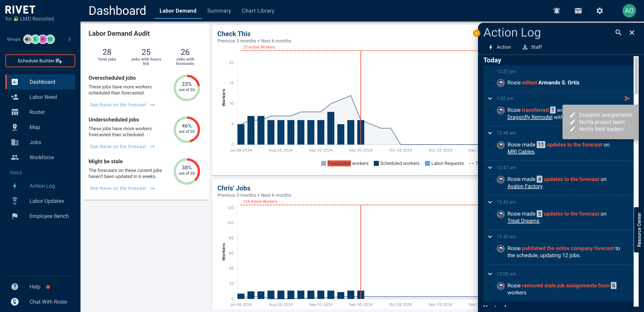The image size is (644, 312).
Task: Collapse the 12:43 am log entry
Action: (490, 202)
